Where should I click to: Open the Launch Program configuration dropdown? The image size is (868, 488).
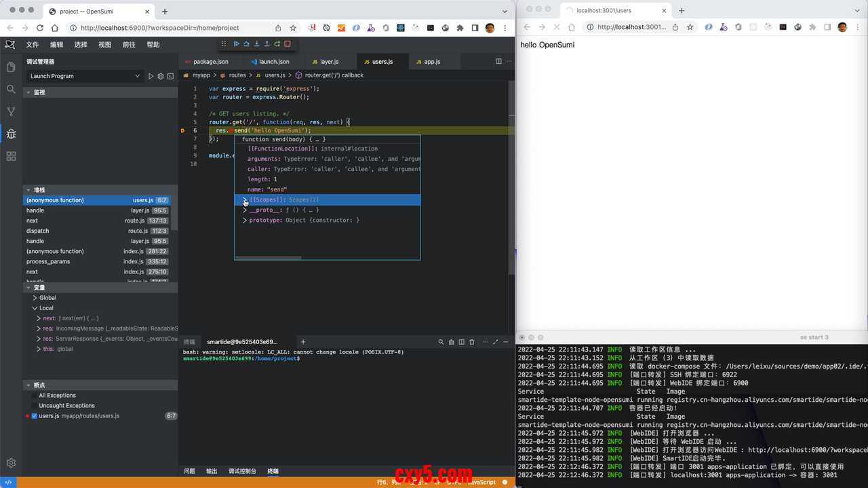coord(85,77)
